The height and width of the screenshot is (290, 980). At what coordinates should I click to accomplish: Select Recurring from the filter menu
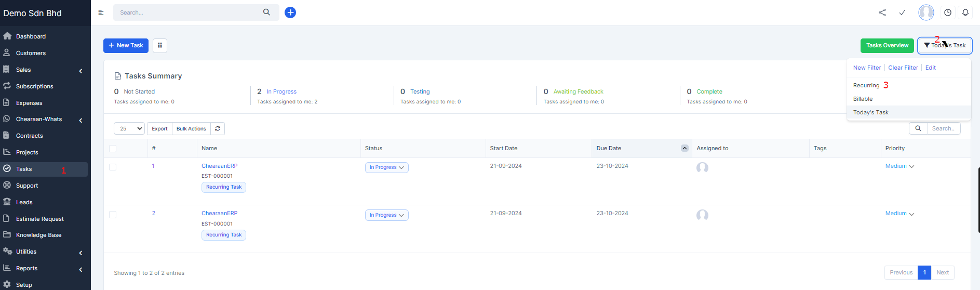click(x=866, y=85)
